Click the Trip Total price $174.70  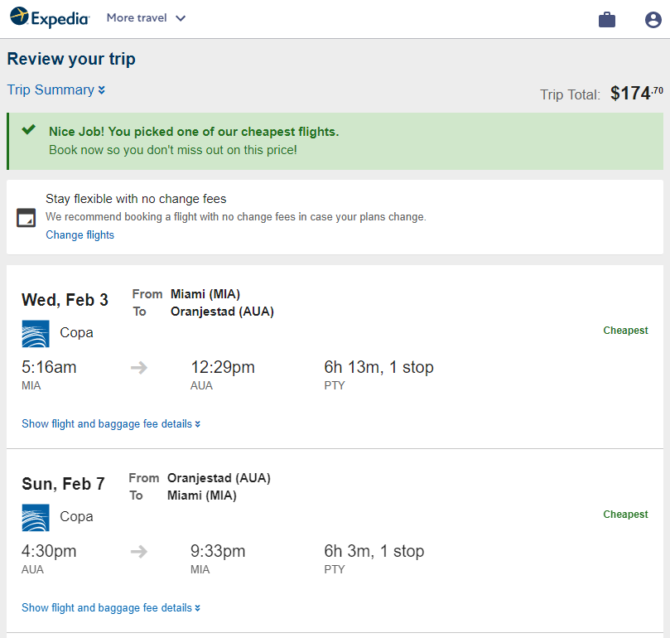click(x=637, y=93)
